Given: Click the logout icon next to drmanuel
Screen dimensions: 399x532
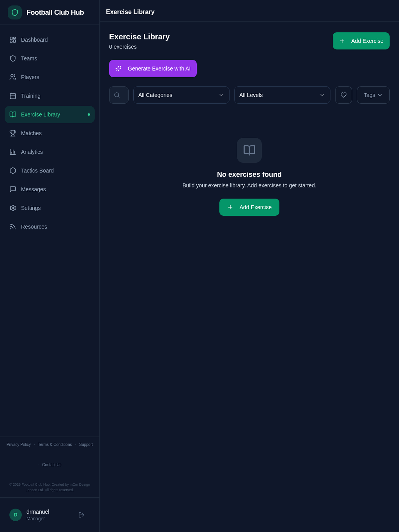Looking at the screenshot, I should click(81, 515).
